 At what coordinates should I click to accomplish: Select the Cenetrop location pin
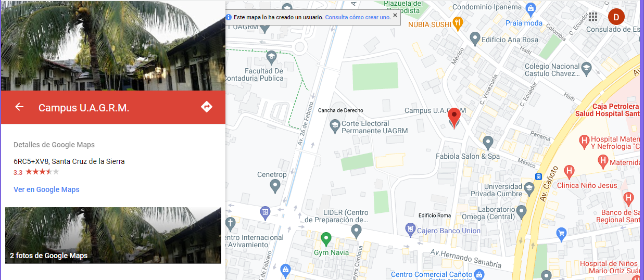[x=275, y=185]
